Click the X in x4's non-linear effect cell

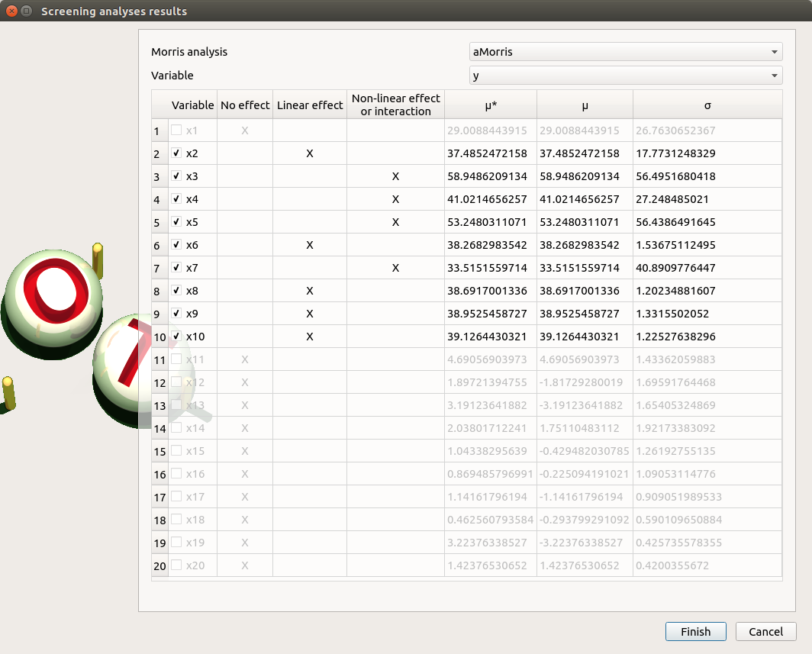coord(395,199)
